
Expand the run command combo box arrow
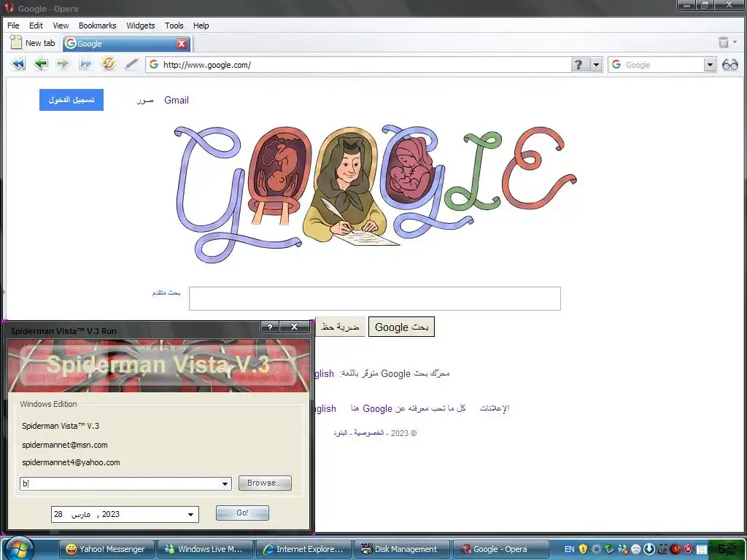click(225, 484)
